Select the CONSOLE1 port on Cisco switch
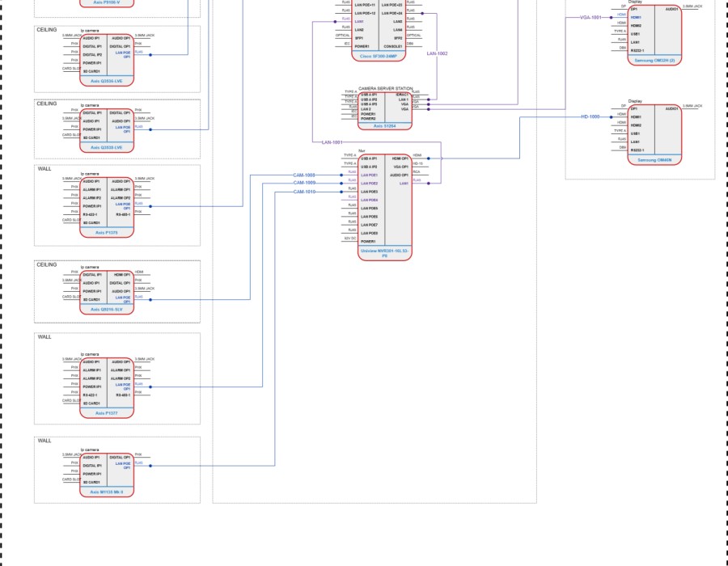 [x=393, y=46]
